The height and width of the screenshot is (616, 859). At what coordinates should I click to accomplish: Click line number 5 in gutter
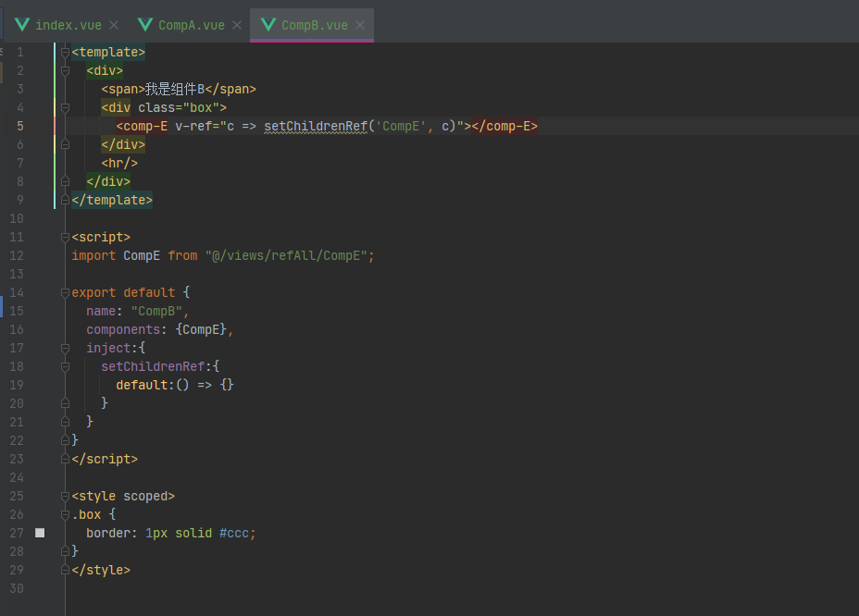tap(20, 127)
